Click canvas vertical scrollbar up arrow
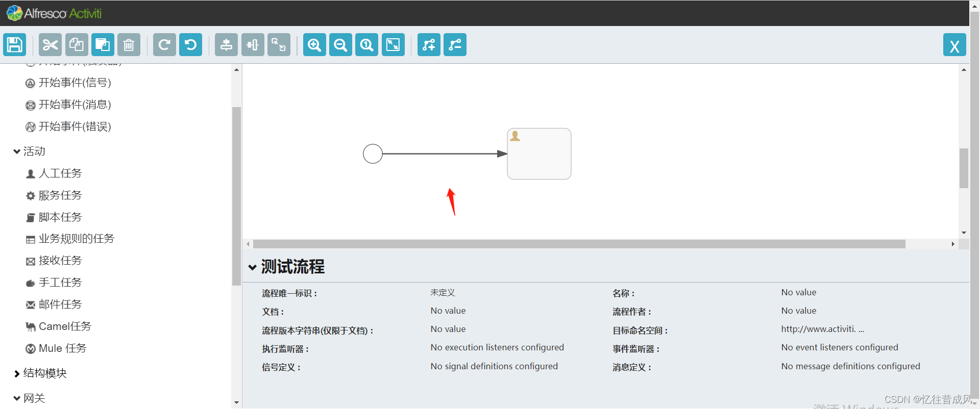The height and width of the screenshot is (409, 980). [964, 69]
